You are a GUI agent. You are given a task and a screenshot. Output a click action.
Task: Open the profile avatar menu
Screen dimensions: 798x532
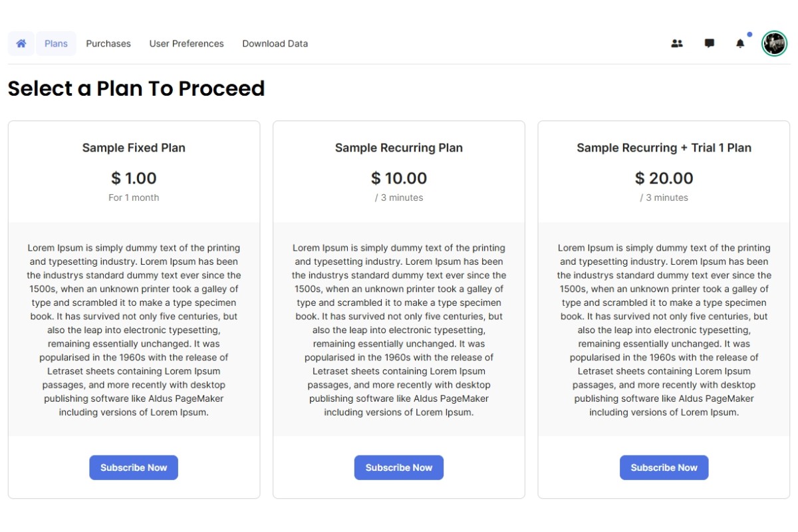pos(774,44)
